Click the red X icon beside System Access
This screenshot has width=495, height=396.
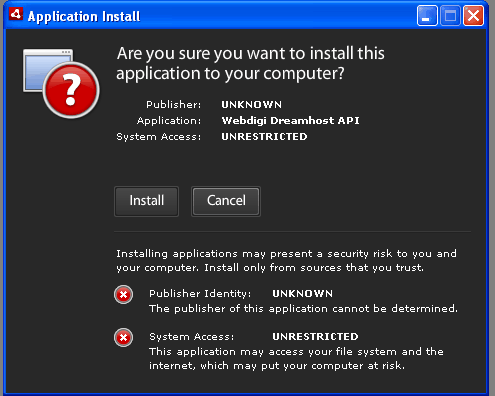124,338
